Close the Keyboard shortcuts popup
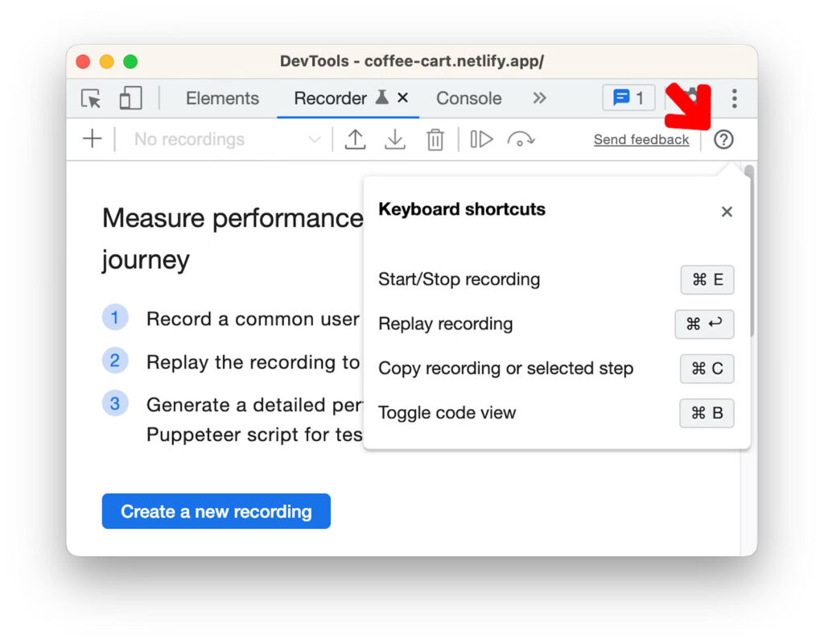824x644 pixels. tap(727, 212)
